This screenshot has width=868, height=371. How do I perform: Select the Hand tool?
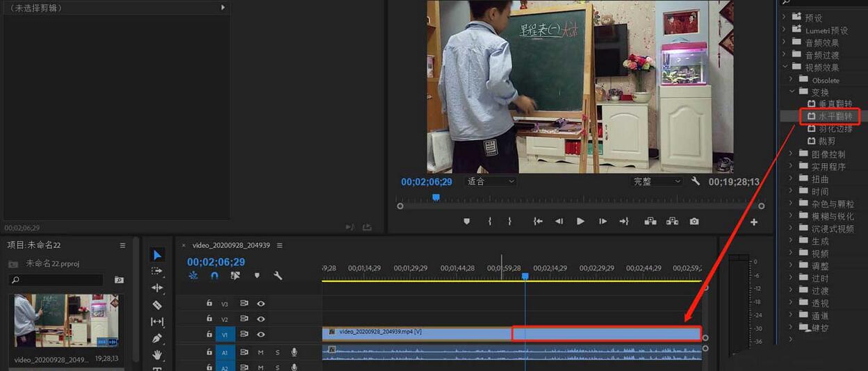[x=157, y=355]
